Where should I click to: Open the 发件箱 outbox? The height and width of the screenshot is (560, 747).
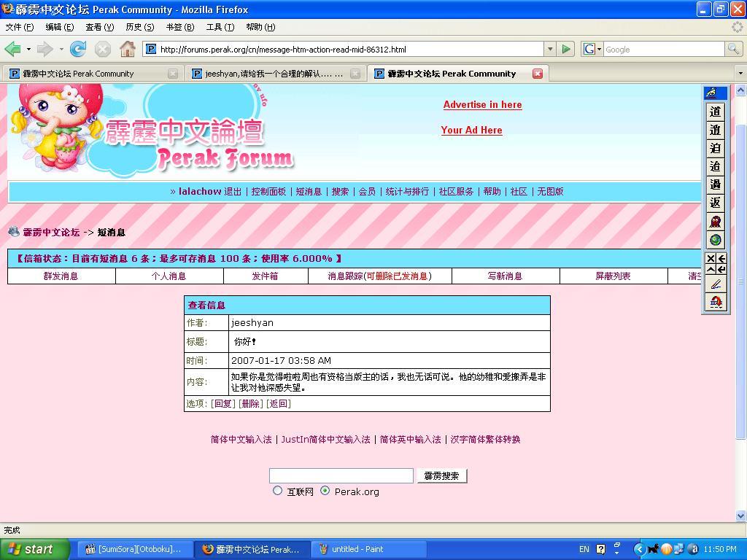pos(265,276)
